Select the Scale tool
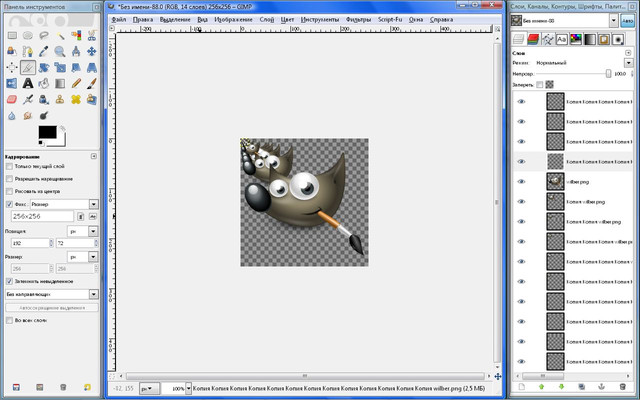640x400 pixels. (60, 67)
